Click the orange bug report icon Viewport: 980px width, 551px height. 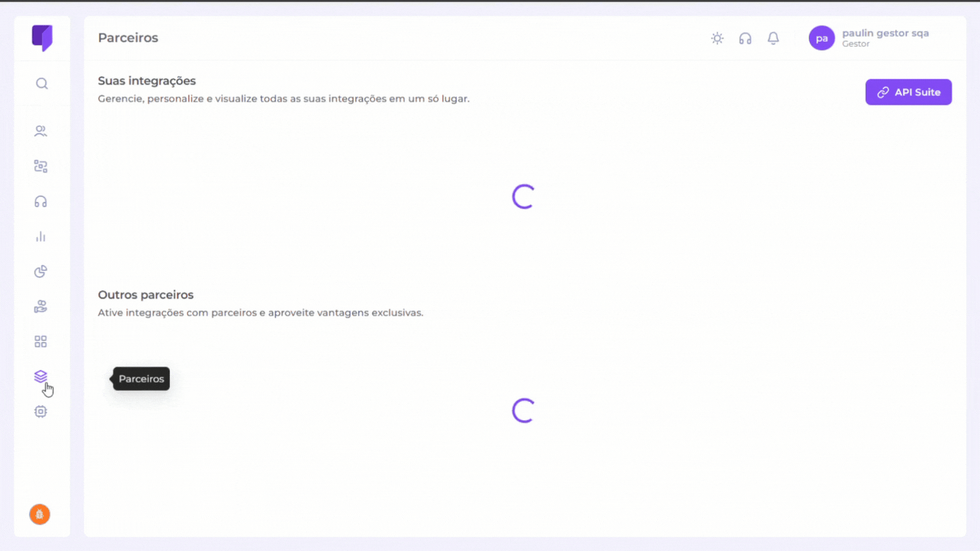pos(40,514)
